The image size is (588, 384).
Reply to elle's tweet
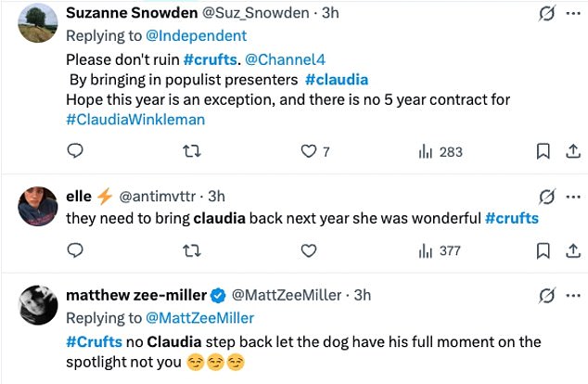pos(76,250)
